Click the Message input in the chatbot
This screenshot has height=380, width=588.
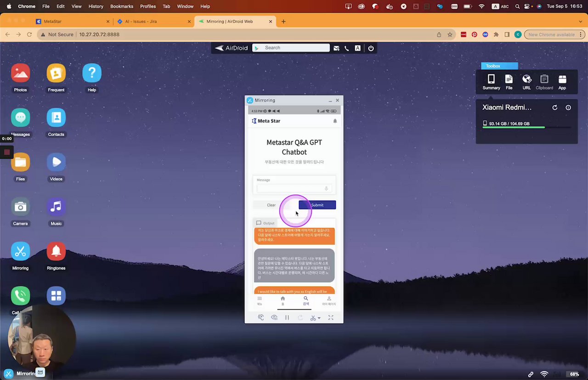[x=294, y=188]
